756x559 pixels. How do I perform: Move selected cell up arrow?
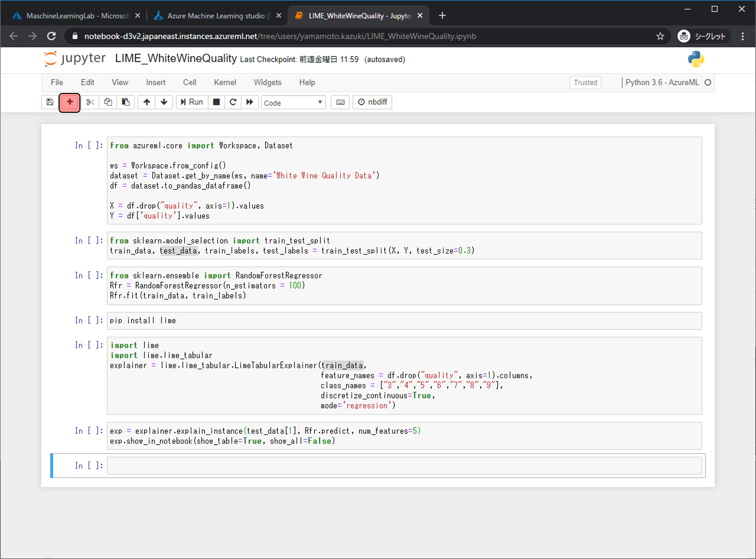point(147,102)
